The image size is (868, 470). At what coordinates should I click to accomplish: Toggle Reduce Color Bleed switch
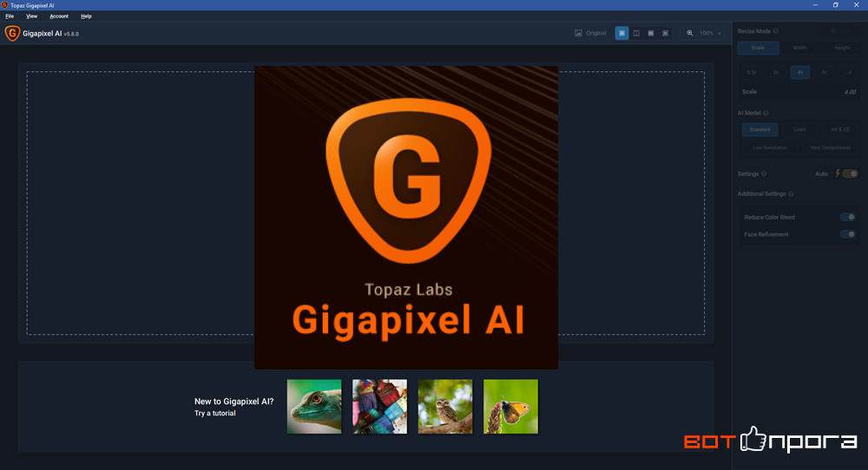[847, 218]
